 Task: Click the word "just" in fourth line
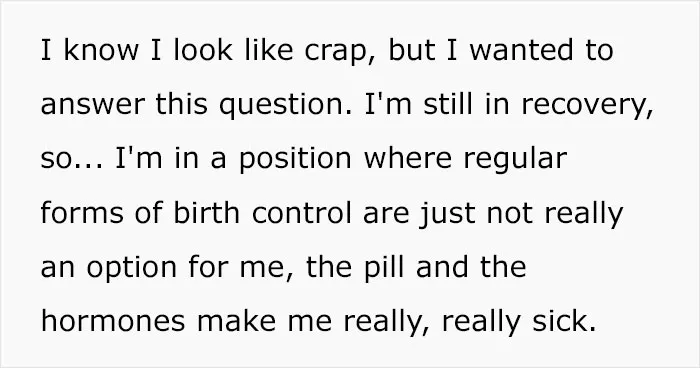(446, 214)
